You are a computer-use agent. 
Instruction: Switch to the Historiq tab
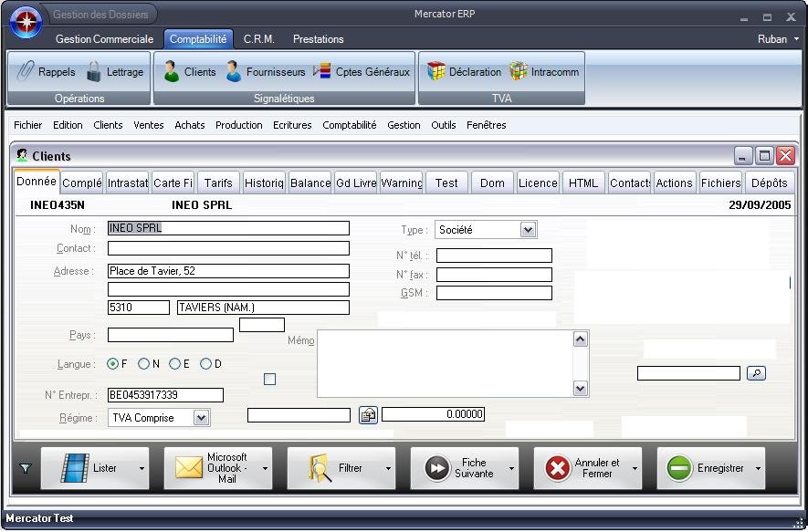pyautogui.click(x=264, y=183)
